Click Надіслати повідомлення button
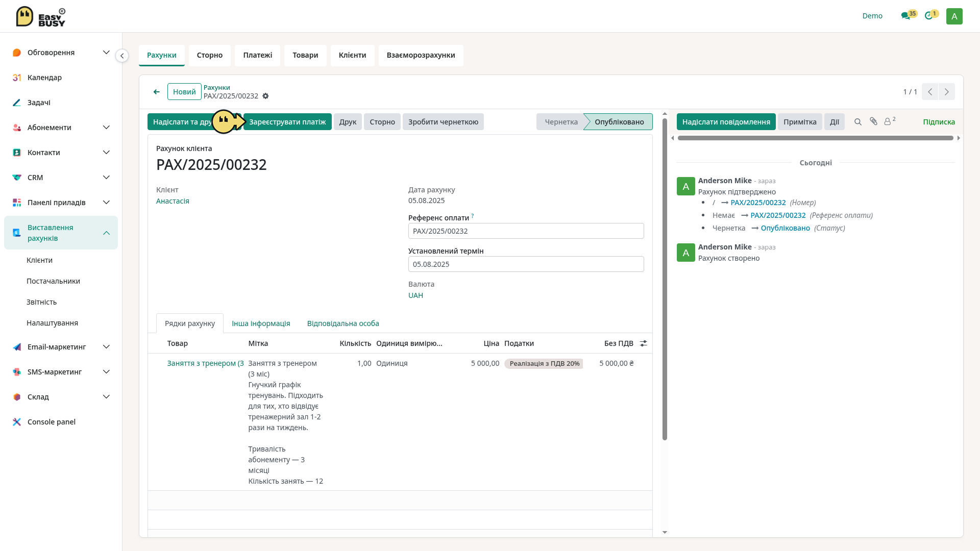This screenshot has width=980, height=551. click(x=726, y=122)
